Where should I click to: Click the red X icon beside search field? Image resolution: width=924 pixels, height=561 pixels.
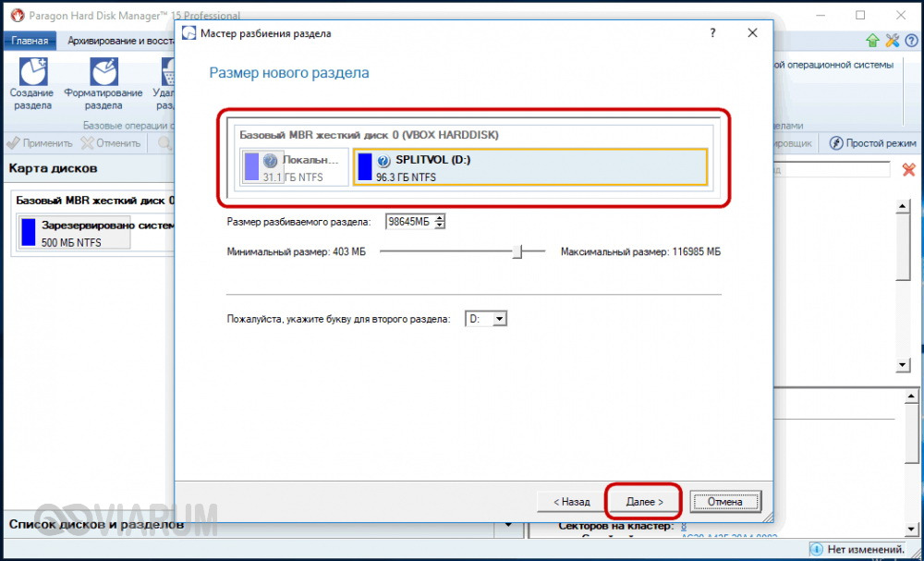point(908,169)
